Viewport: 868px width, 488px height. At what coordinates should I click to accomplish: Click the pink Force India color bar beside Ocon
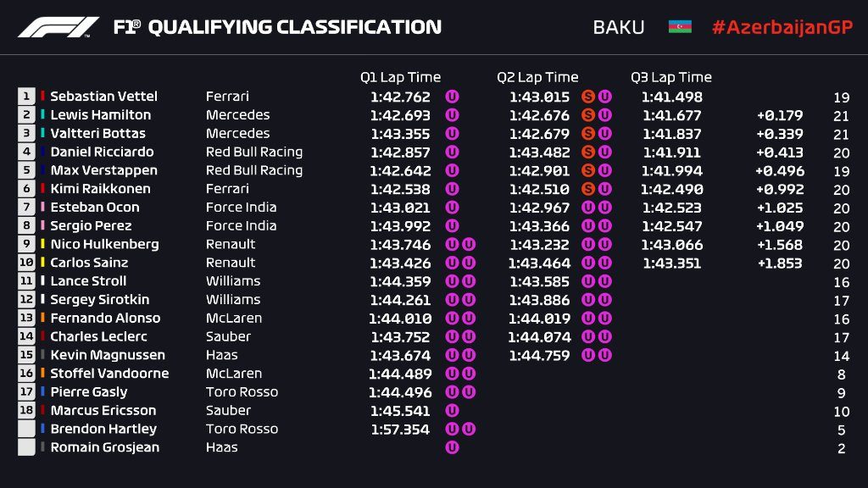pos(43,208)
